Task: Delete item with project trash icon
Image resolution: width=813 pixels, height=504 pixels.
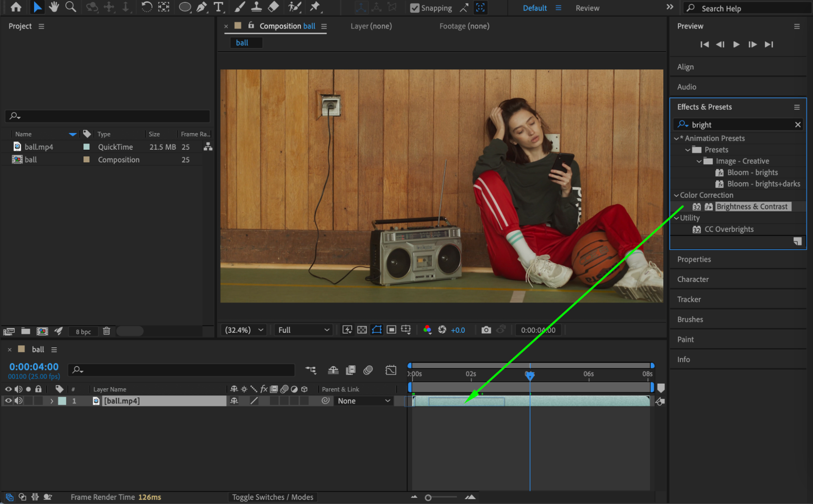Action: point(107,331)
